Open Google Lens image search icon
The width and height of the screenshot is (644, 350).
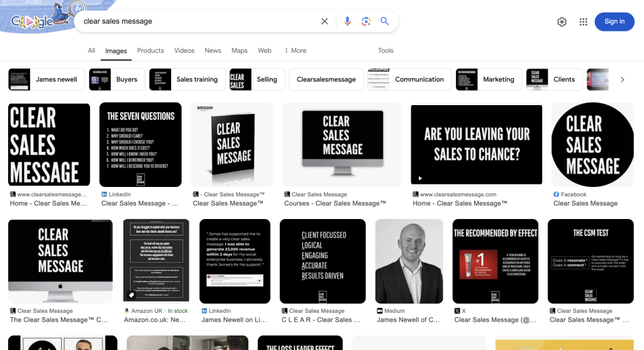(366, 21)
